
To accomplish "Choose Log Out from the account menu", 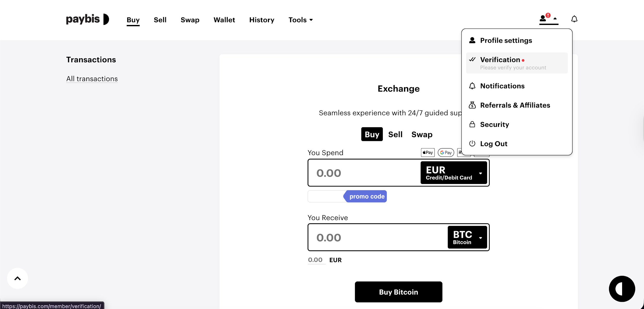I will 494,144.
